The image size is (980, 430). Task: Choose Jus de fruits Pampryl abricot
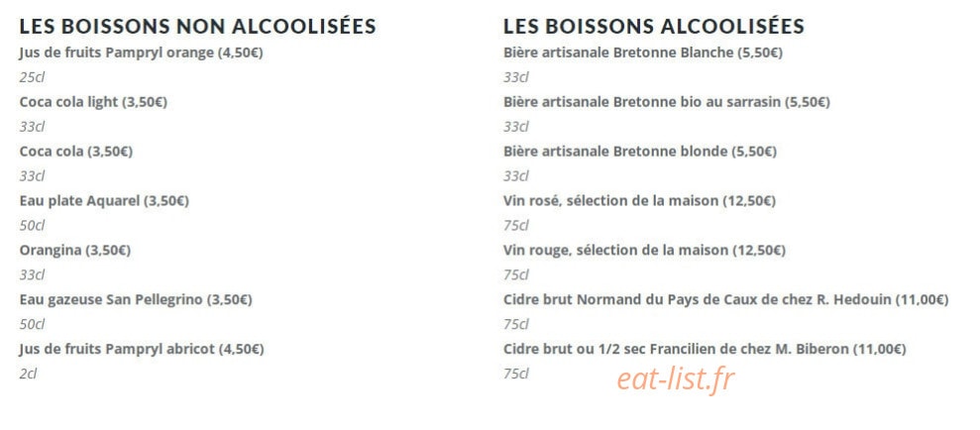(142, 350)
